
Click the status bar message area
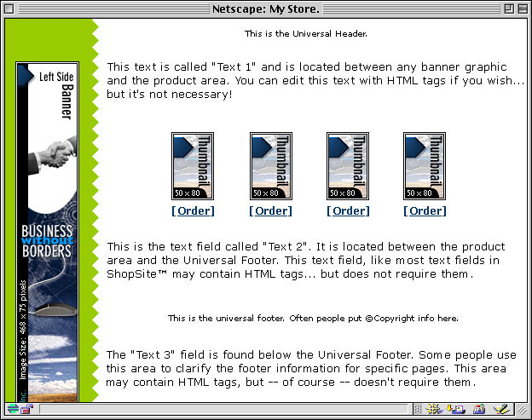tap(222, 410)
